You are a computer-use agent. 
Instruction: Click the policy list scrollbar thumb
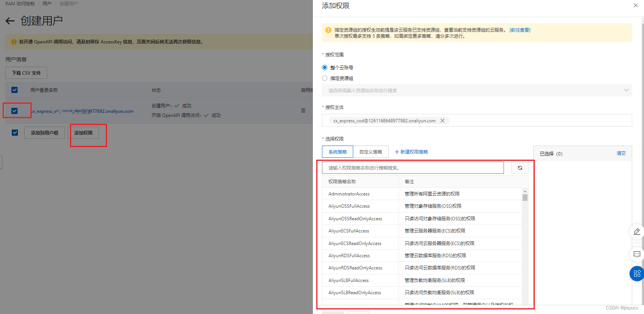pos(525,197)
